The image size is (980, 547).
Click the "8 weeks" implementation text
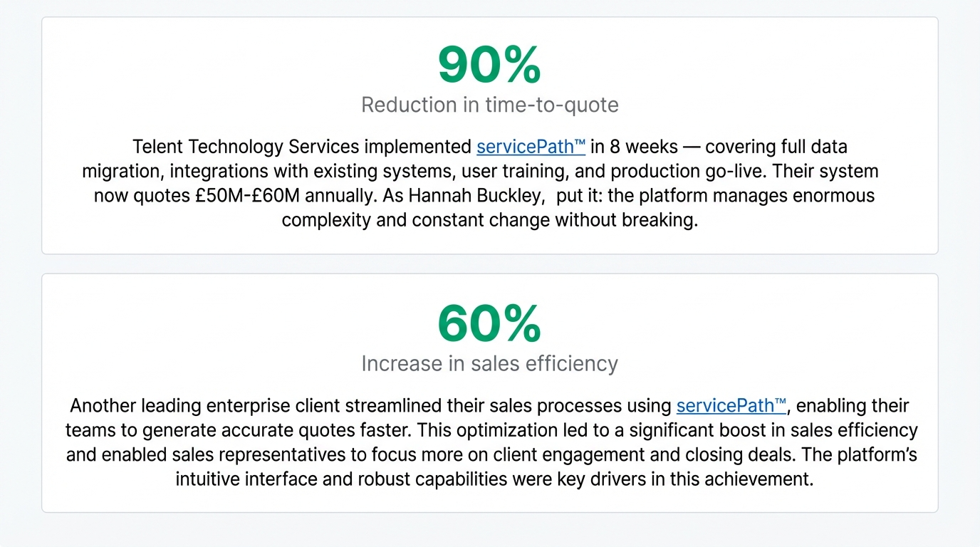[x=635, y=147]
